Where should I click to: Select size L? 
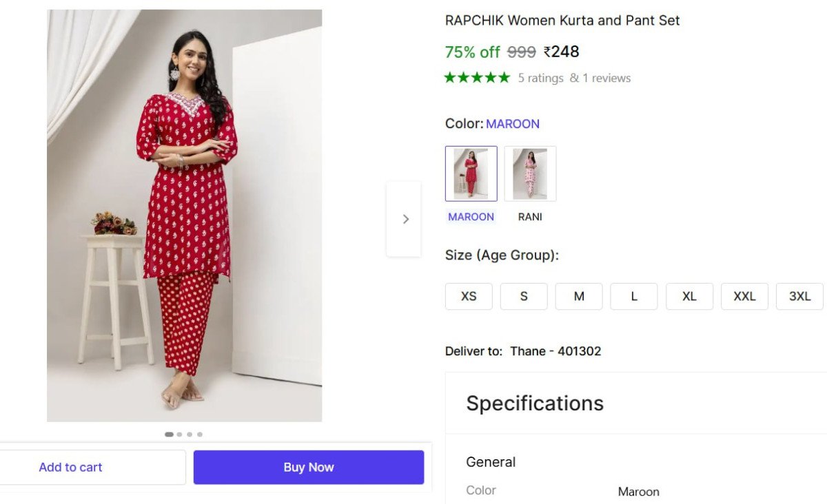[x=634, y=296]
